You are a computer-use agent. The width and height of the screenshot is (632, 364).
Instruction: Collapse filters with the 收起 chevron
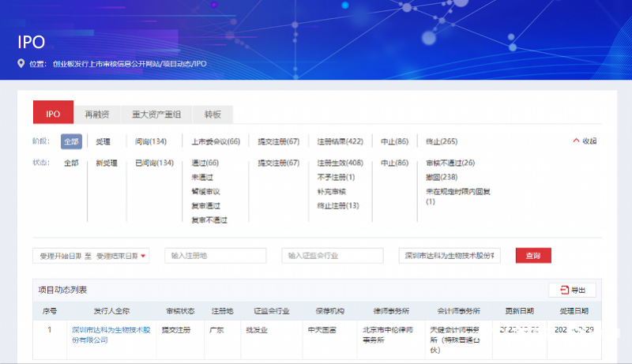click(x=585, y=141)
